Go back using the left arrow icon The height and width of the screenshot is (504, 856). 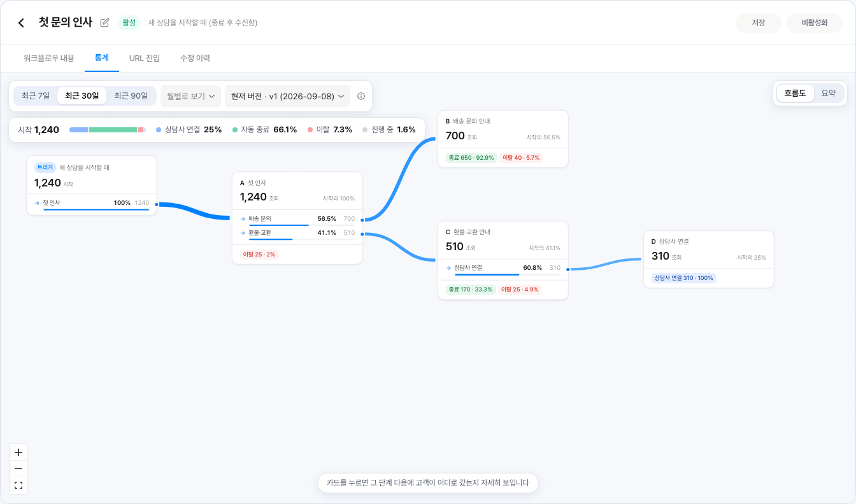21,23
